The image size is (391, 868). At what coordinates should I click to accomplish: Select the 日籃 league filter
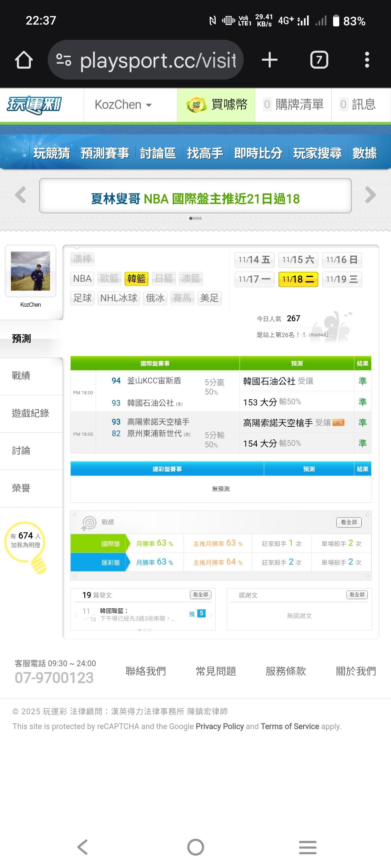coord(164,278)
